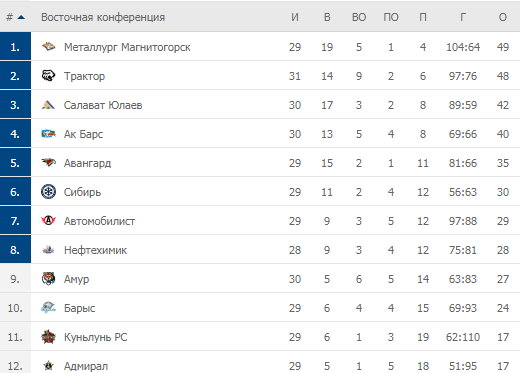520x373 pixels.
Task: Sort standings by Г goals column
Action: (463, 17)
